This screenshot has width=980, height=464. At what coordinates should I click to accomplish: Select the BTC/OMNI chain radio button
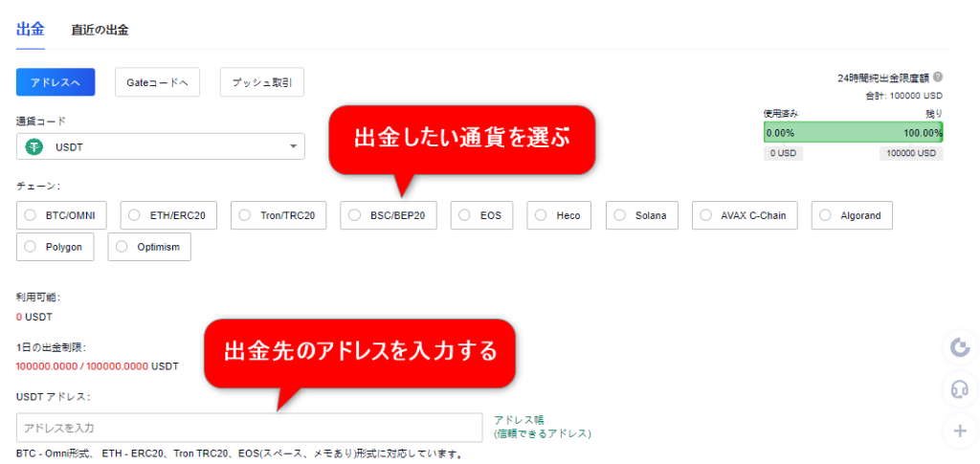[31, 215]
